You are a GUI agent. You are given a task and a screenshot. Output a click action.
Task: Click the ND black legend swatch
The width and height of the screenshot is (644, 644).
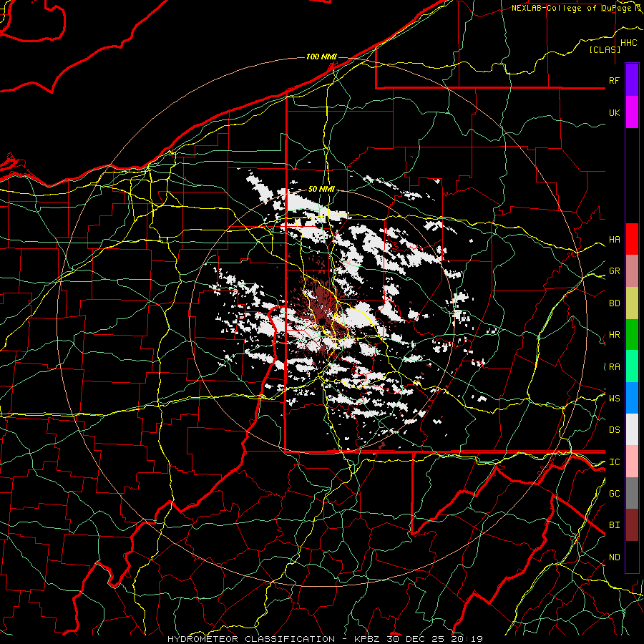632,557
